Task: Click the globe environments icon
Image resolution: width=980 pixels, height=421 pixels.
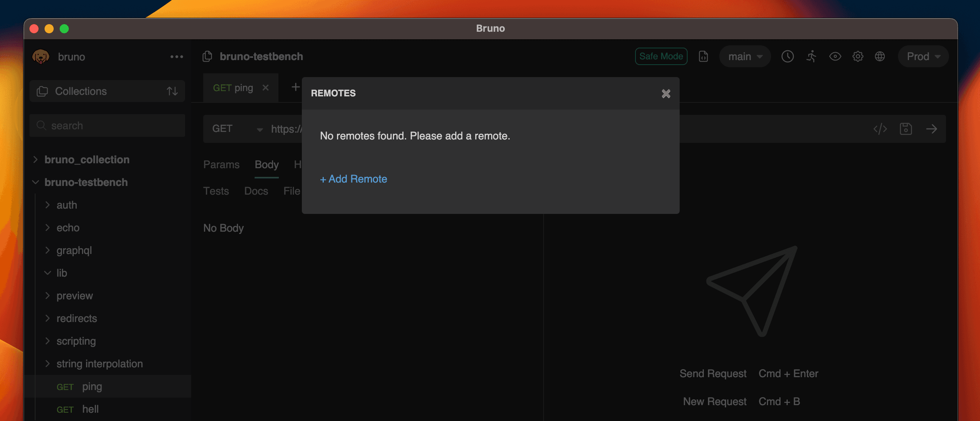Action: (880, 56)
